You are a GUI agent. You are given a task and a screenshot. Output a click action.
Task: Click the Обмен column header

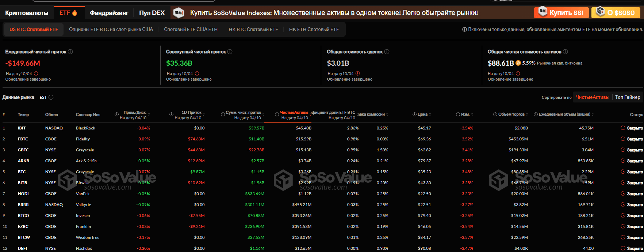point(51,115)
